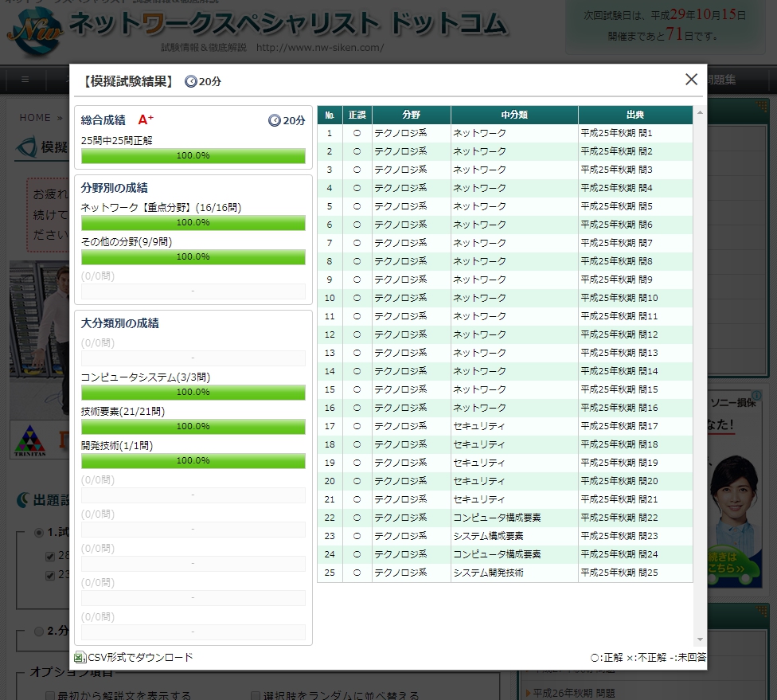Image resolution: width=777 pixels, height=700 pixels.
Task: Open the hamburger menu on the background page
Action: (25, 80)
